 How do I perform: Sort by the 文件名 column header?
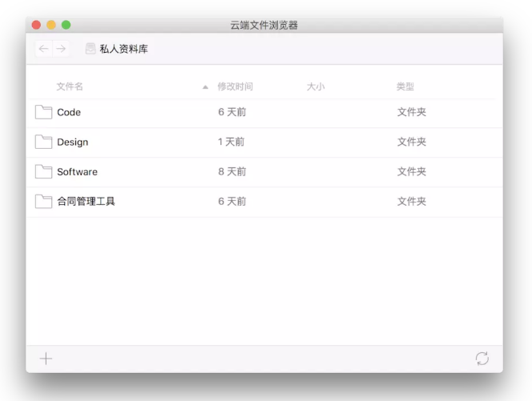click(x=70, y=86)
